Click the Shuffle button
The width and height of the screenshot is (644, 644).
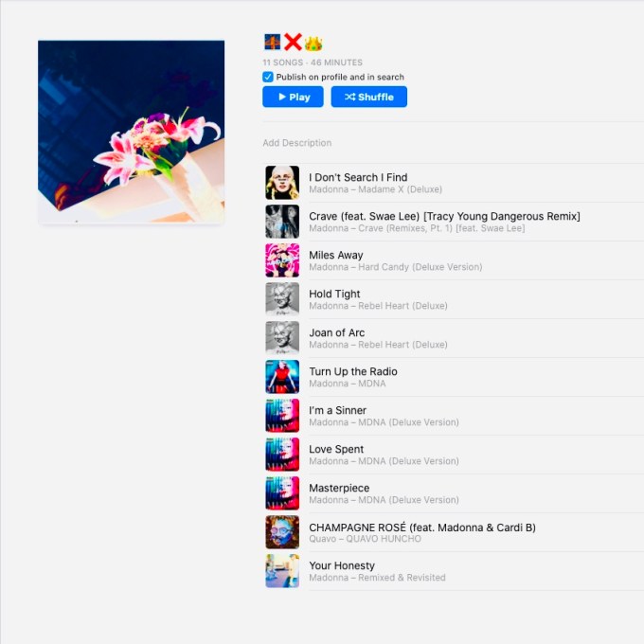(x=368, y=97)
